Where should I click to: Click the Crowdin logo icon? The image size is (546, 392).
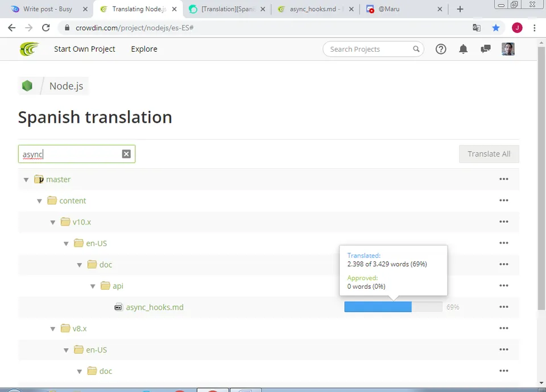point(29,49)
